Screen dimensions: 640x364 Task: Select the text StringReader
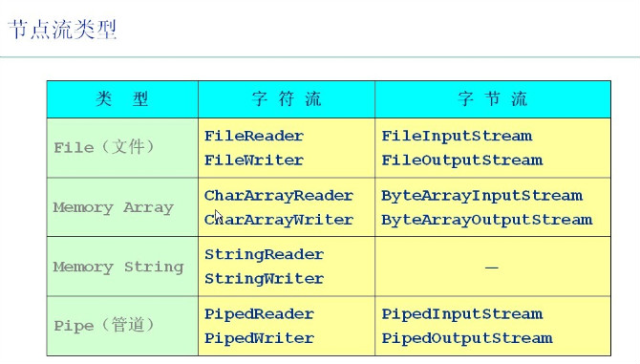click(264, 255)
